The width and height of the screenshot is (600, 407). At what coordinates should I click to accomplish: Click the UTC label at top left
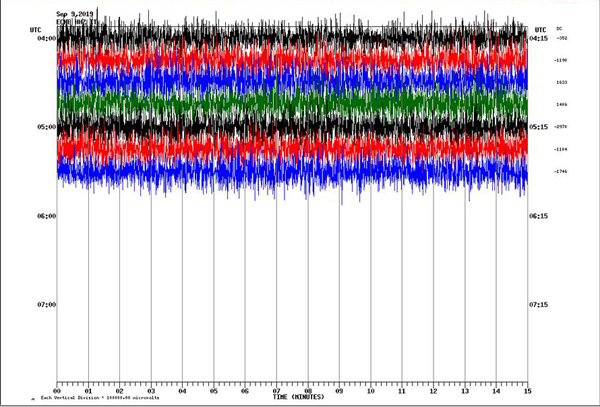pyautogui.click(x=36, y=30)
